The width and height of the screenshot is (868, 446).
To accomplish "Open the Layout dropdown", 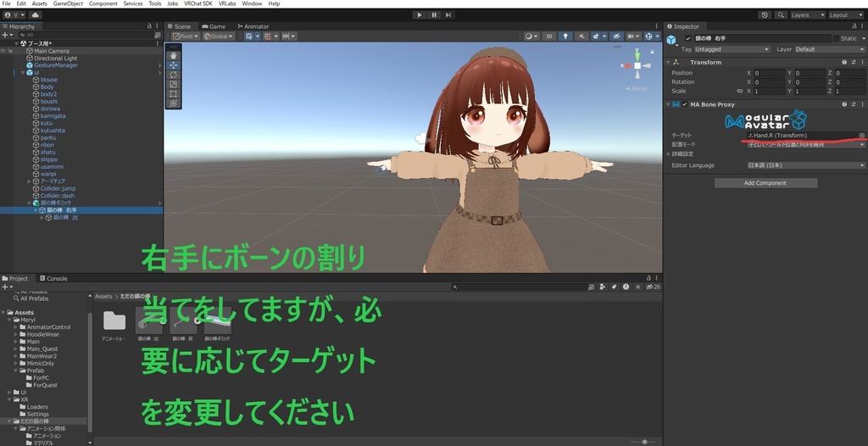I will (846, 15).
